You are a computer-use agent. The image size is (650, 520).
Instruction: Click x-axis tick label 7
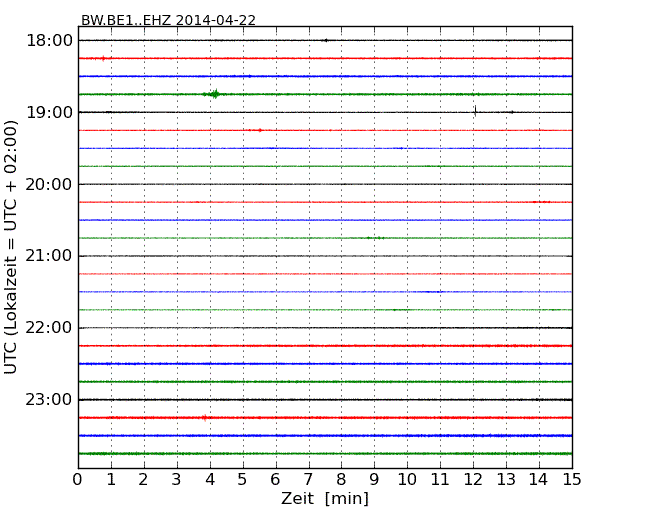pyautogui.click(x=308, y=480)
